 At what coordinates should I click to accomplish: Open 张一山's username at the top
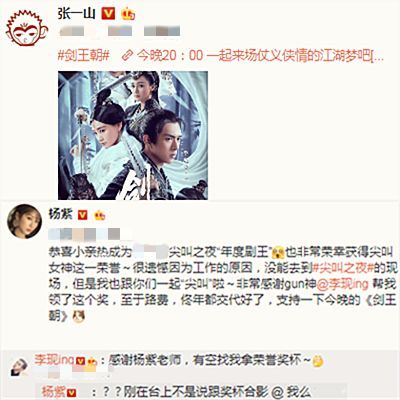pyautogui.click(x=76, y=14)
